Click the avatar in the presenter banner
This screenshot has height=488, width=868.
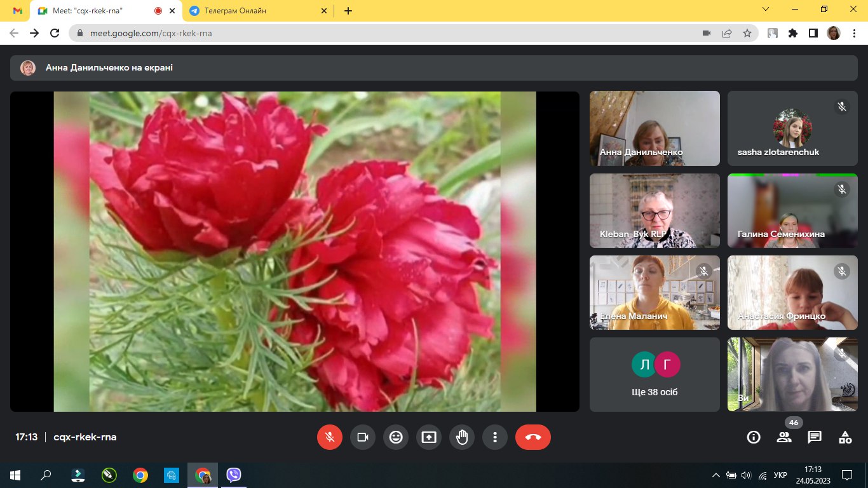click(x=28, y=68)
